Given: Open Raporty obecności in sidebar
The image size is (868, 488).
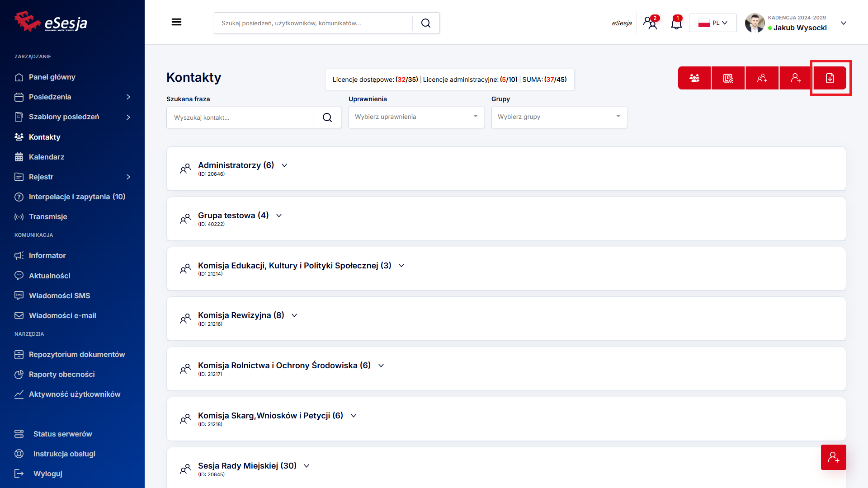Looking at the screenshot, I should [x=61, y=374].
